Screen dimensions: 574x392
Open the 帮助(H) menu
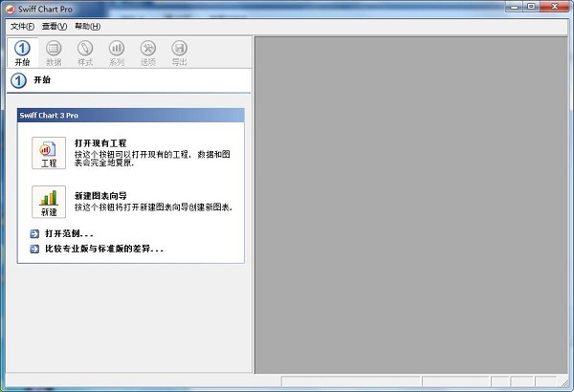point(87,27)
